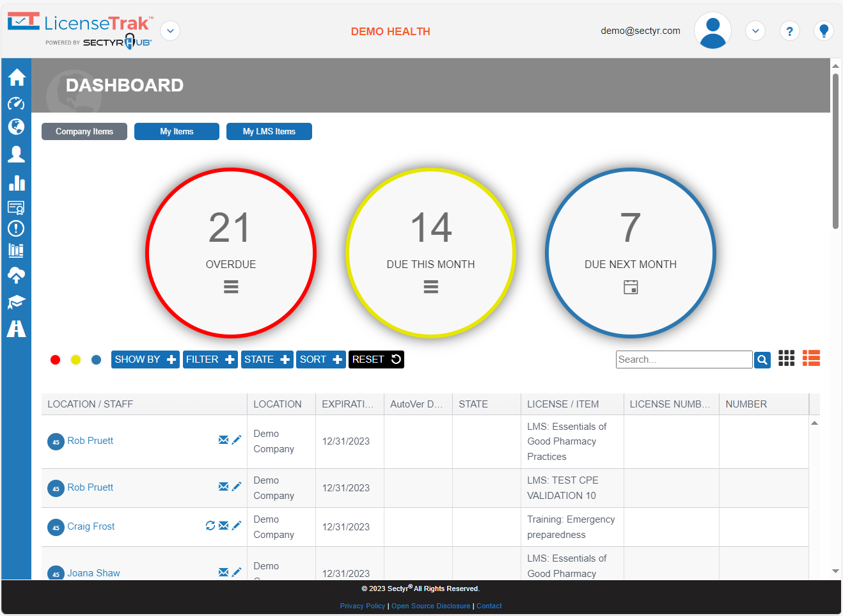Expand the user account dropdown chevron

pyautogui.click(x=755, y=31)
